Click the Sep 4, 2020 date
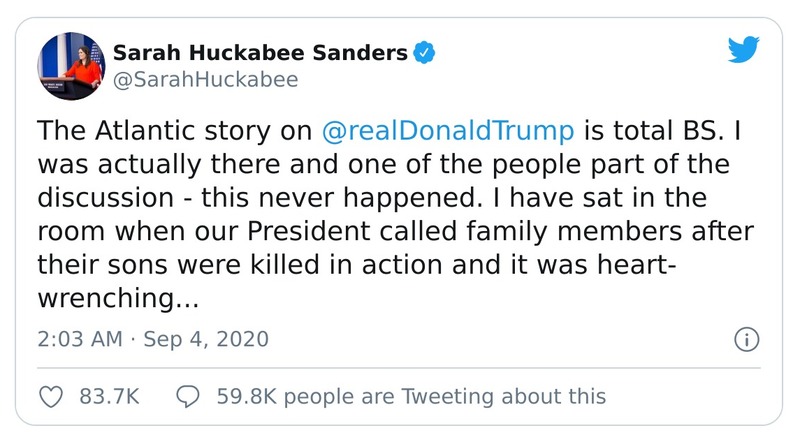Screen dimensions: 800x442 [x=205, y=339]
